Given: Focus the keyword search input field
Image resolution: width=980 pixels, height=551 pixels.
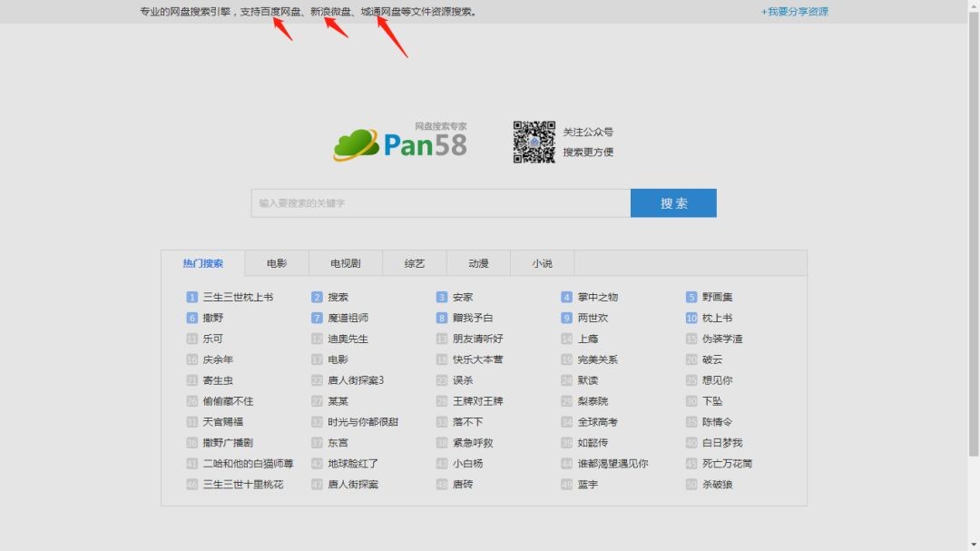Looking at the screenshot, I should click(440, 203).
